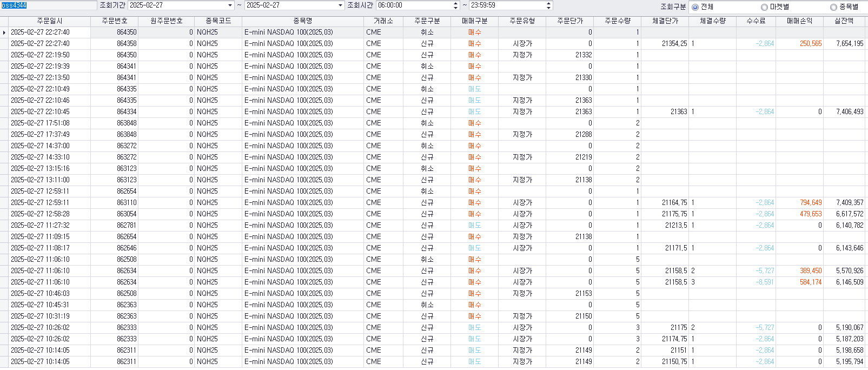868x370 pixels.
Task: Click the 실잔액 column header
Action: tap(844, 21)
